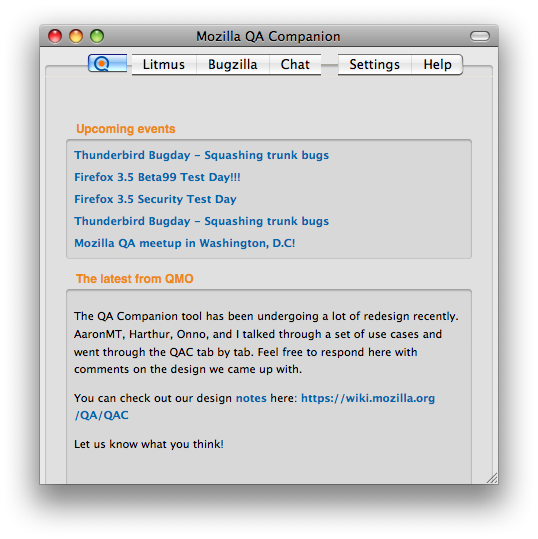Image resolution: width=538 pixels, height=539 pixels.
Task: Open Thunderbird Bugday link below Security Test Day
Action: click(201, 221)
